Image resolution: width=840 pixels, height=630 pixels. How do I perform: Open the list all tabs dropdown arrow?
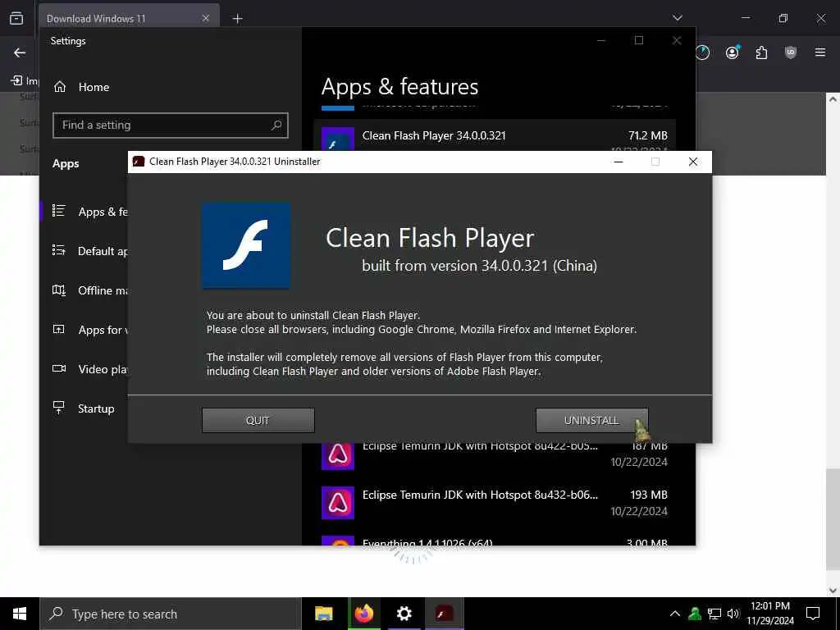[677, 18]
